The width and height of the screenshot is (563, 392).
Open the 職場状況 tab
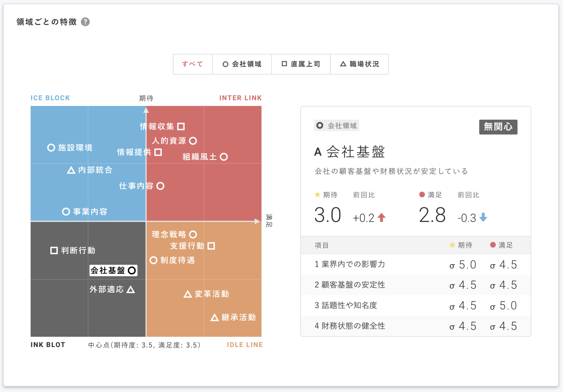click(359, 64)
